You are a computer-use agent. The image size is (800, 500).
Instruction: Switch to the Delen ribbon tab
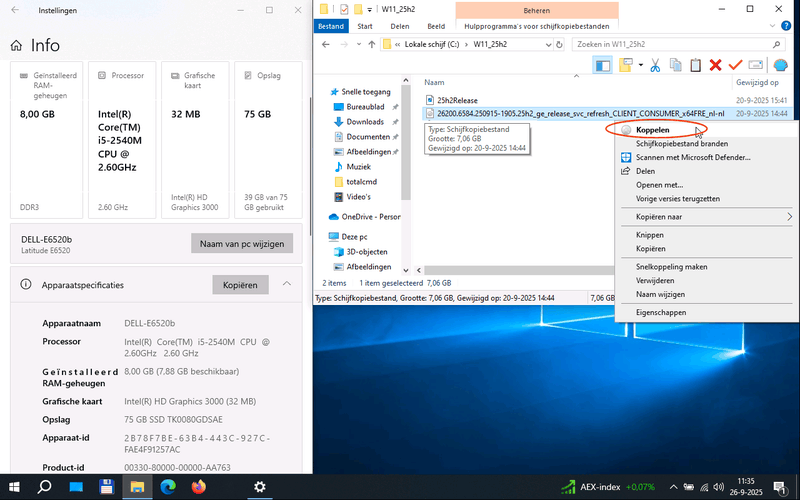400,27
